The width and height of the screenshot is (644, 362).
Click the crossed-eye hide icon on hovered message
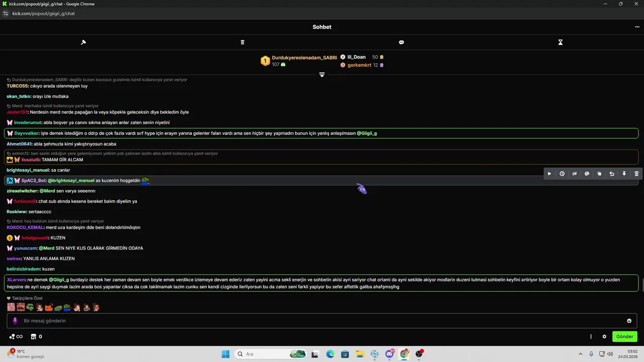point(575,174)
